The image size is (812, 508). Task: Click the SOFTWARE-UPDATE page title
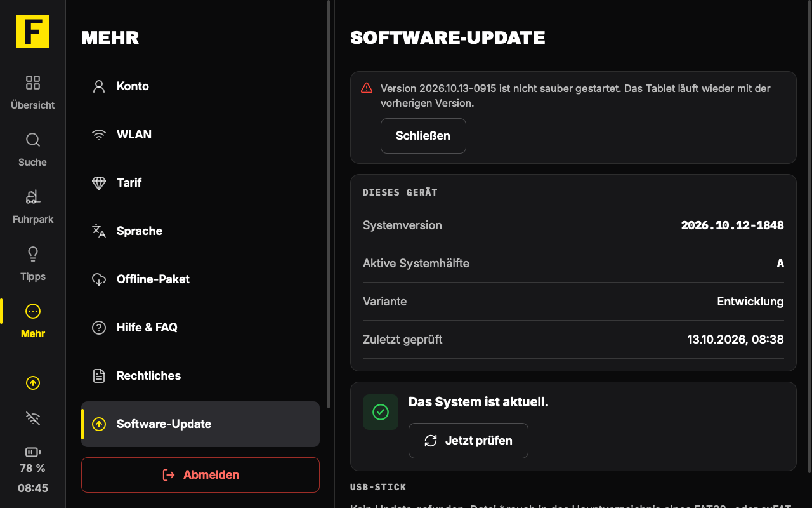[448, 38]
